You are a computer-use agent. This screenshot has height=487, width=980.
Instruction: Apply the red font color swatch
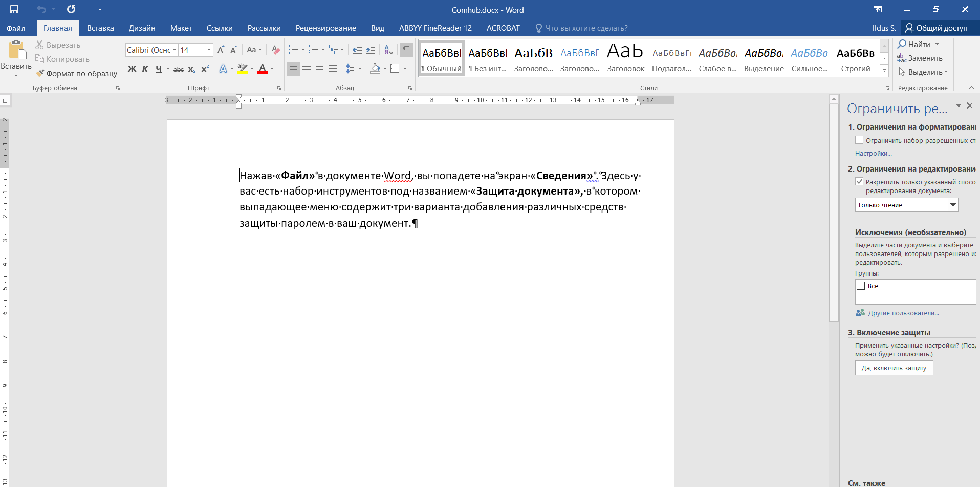pyautogui.click(x=263, y=69)
